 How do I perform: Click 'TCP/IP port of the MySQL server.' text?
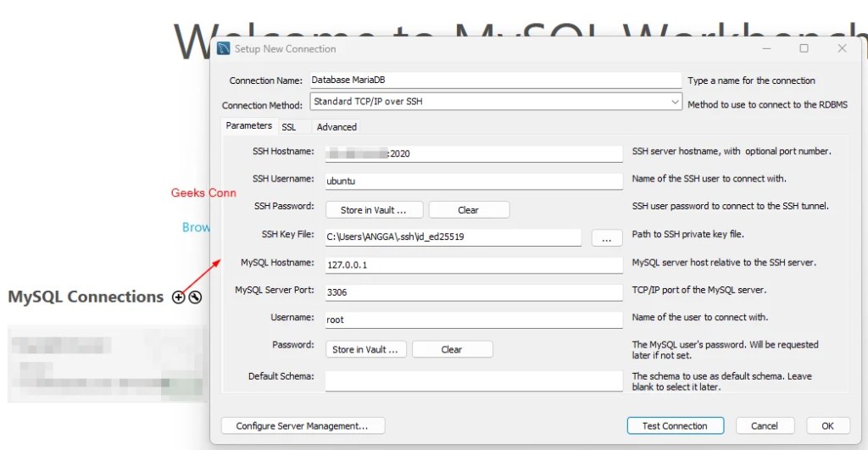[699, 290]
